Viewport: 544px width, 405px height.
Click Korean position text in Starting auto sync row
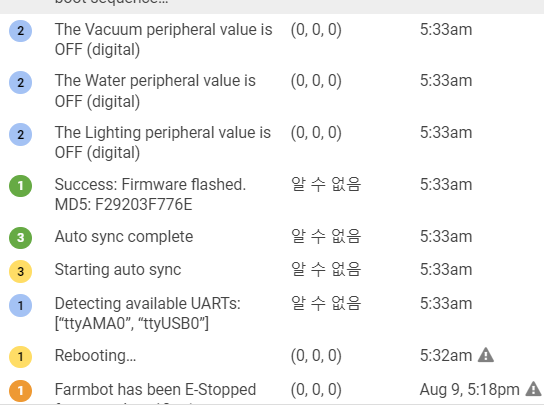[326, 270]
